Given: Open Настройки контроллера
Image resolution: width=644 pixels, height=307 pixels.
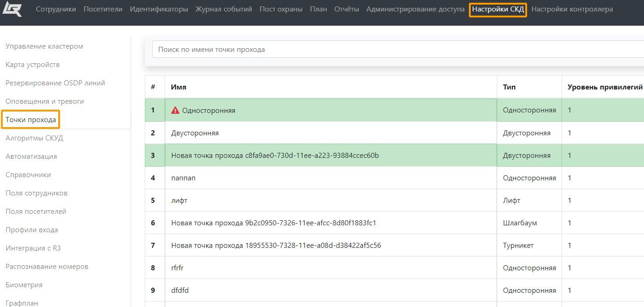Looking at the screenshot, I should 572,9.
